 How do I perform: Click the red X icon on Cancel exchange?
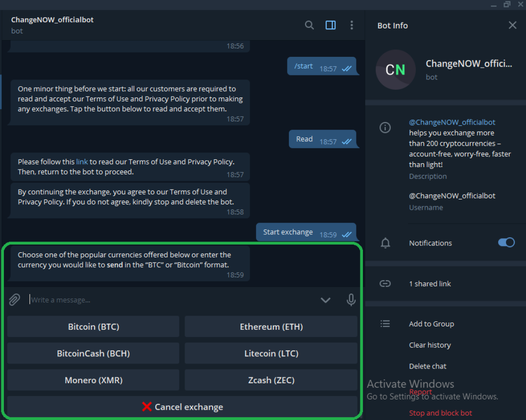click(146, 407)
